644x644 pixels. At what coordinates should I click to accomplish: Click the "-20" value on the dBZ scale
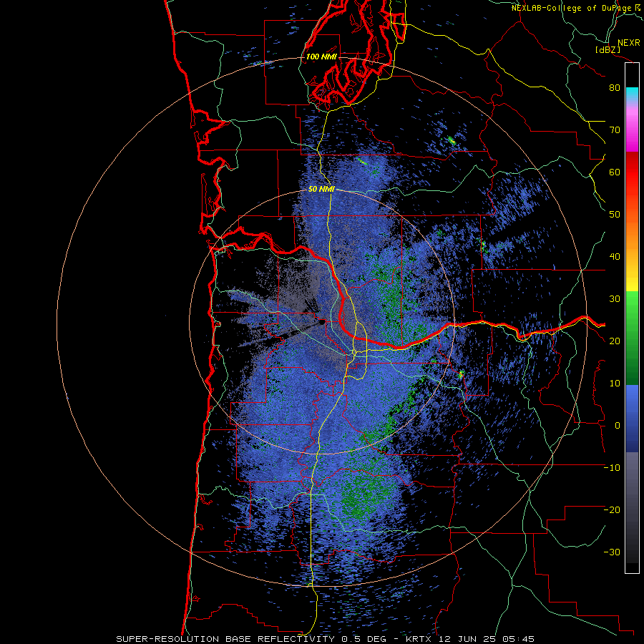612,509
